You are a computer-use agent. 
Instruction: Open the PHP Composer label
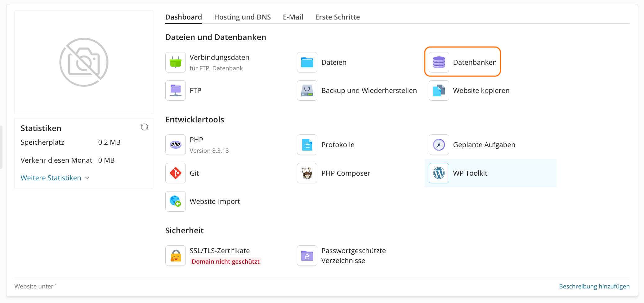tap(346, 173)
